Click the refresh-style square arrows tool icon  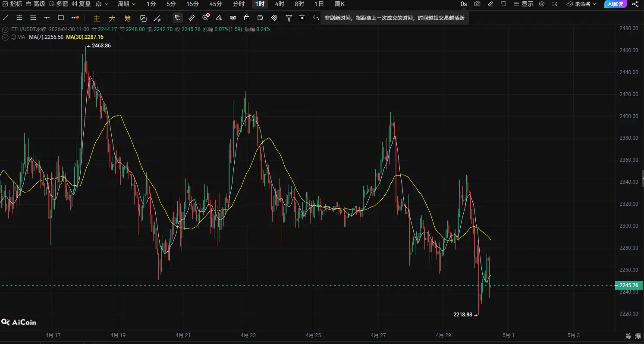click(x=143, y=18)
